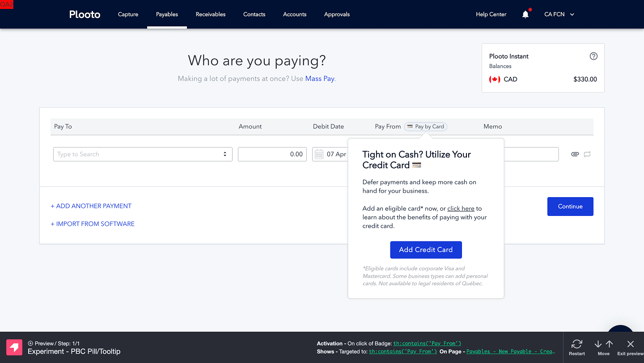Follow the 'click here' tooltip link

point(461,208)
